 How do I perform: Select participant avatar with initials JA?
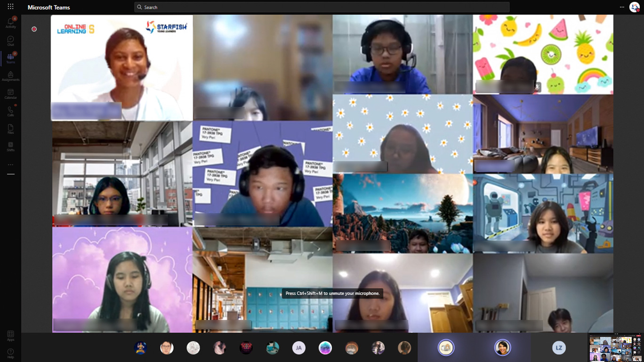point(298,348)
